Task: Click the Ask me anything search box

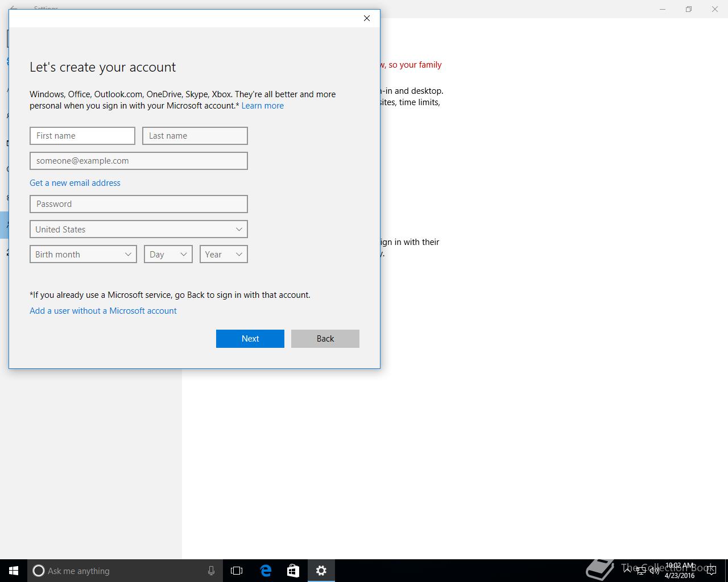Action: pyautogui.click(x=124, y=571)
